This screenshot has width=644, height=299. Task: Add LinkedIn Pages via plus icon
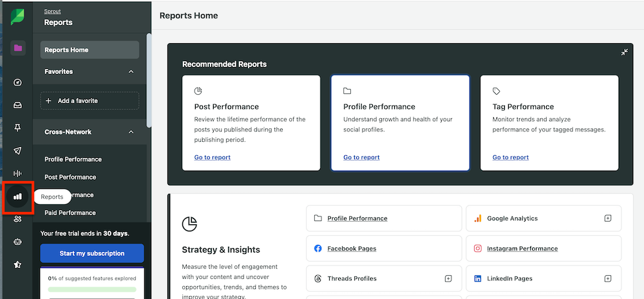608,278
